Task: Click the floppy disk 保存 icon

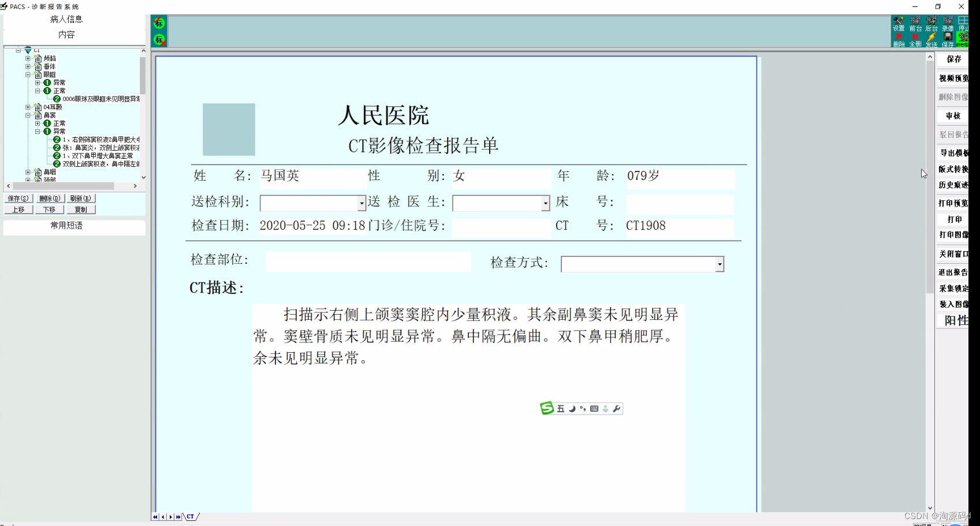Action: click(948, 38)
